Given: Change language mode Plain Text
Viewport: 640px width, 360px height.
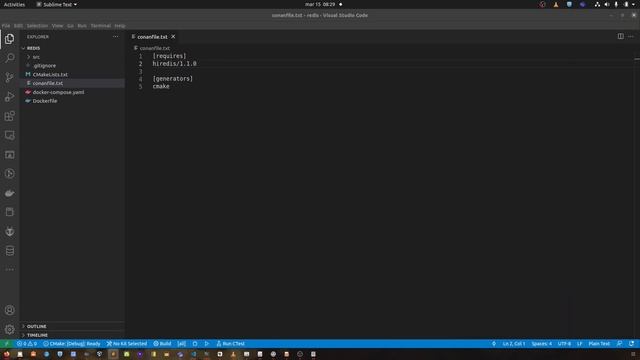Looking at the screenshot, I should (599, 344).
